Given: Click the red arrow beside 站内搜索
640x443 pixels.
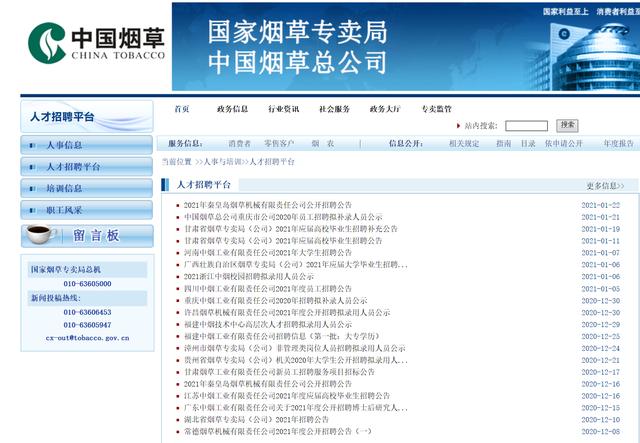Looking at the screenshot, I should point(458,126).
